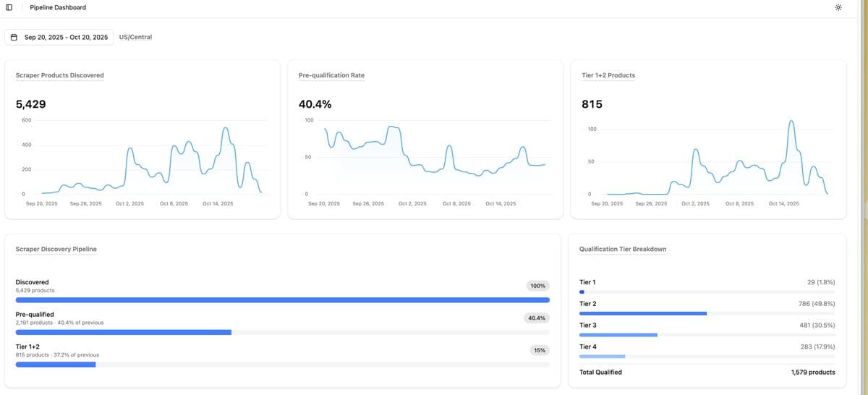Click the 40.4% headline value
Image resolution: width=868 pixels, height=395 pixels.
pyautogui.click(x=315, y=104)
